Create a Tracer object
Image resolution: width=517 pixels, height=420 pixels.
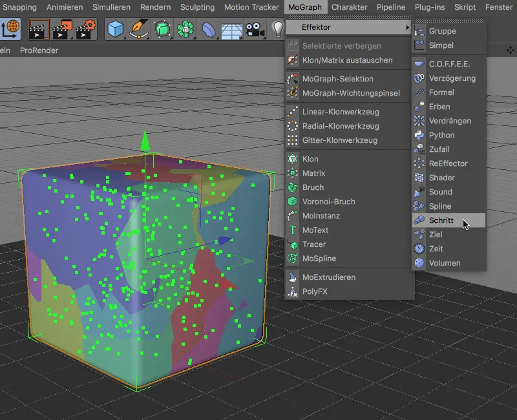click(348, 244)
